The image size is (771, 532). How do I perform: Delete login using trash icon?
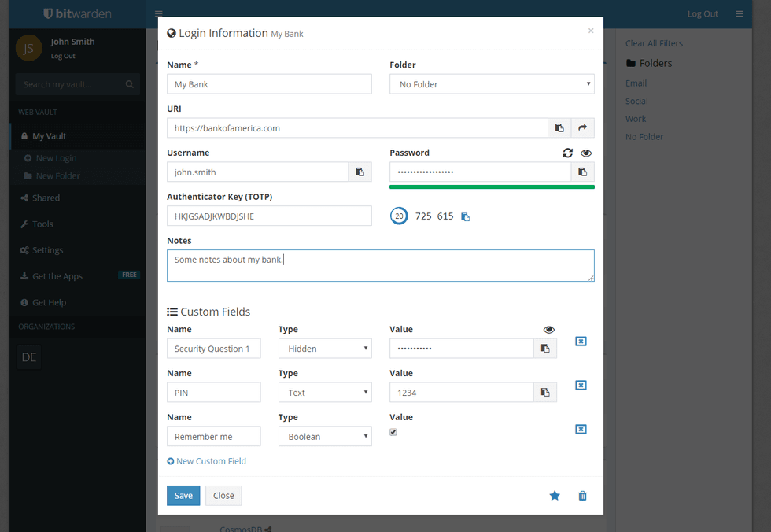[582, 496]
